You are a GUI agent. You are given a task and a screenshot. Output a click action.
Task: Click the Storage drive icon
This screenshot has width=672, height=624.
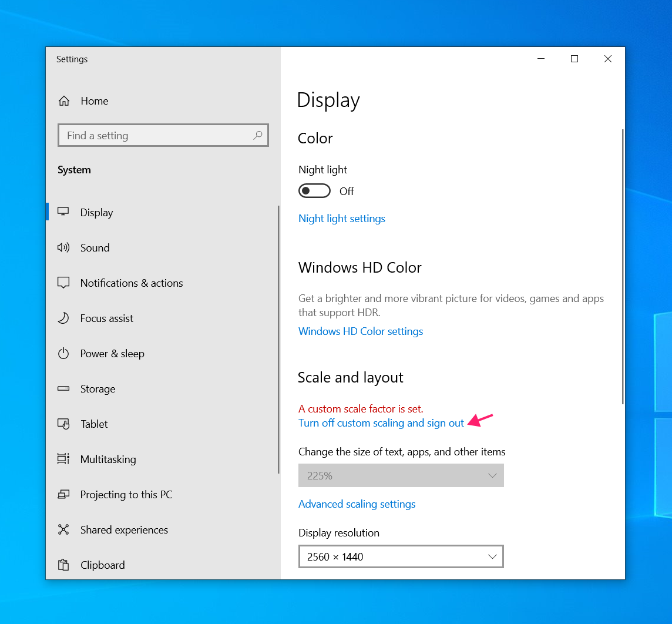[63, 389]
